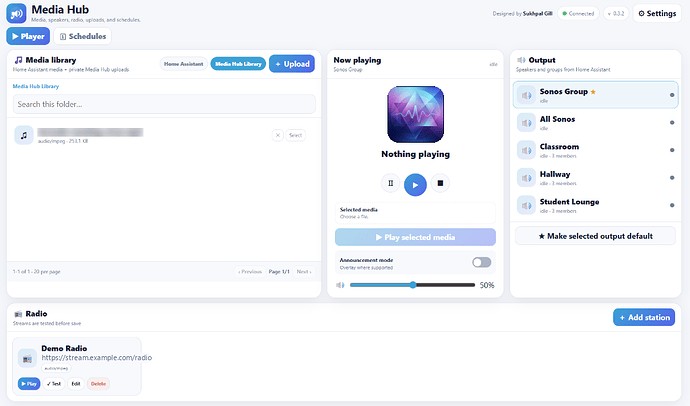Remove the media file with X icon
Image resolution: width=690 pixels, height=406 pixels.
coord(278,135)
